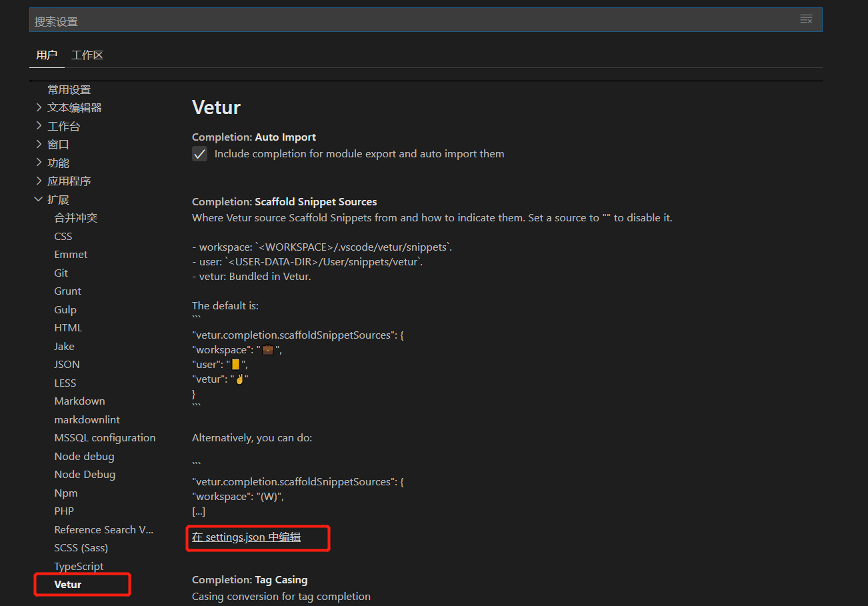Expand the 应用程序 section chevron
The image size is (868, 606).
point(39,181)
